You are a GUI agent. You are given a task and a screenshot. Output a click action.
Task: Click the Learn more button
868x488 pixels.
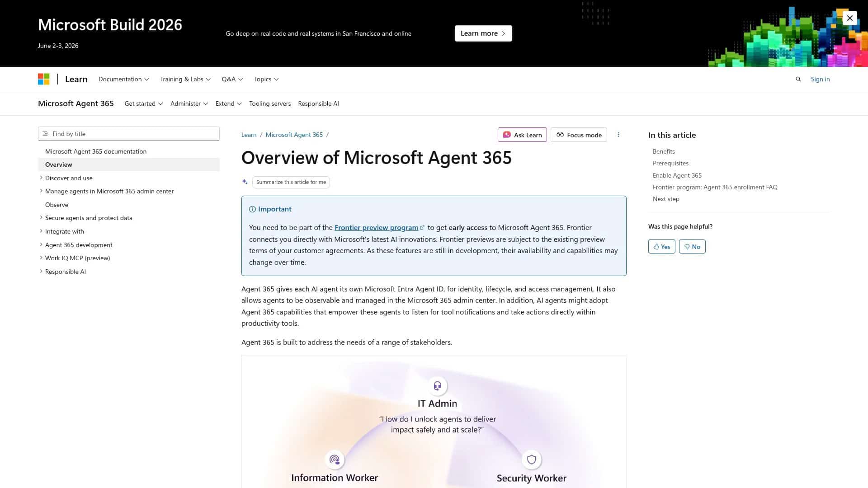pyautogui.click(x=483, y=33)
